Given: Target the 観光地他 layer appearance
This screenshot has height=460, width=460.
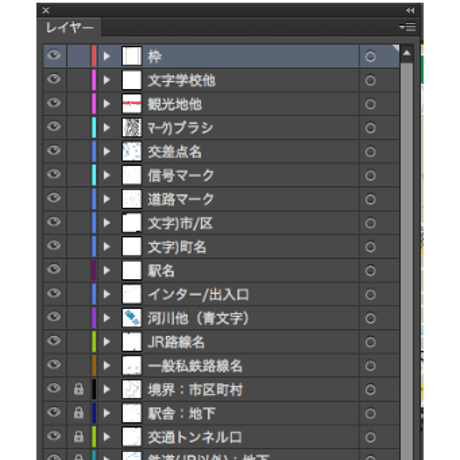Looking at the screenshot, I should (370, 104).
